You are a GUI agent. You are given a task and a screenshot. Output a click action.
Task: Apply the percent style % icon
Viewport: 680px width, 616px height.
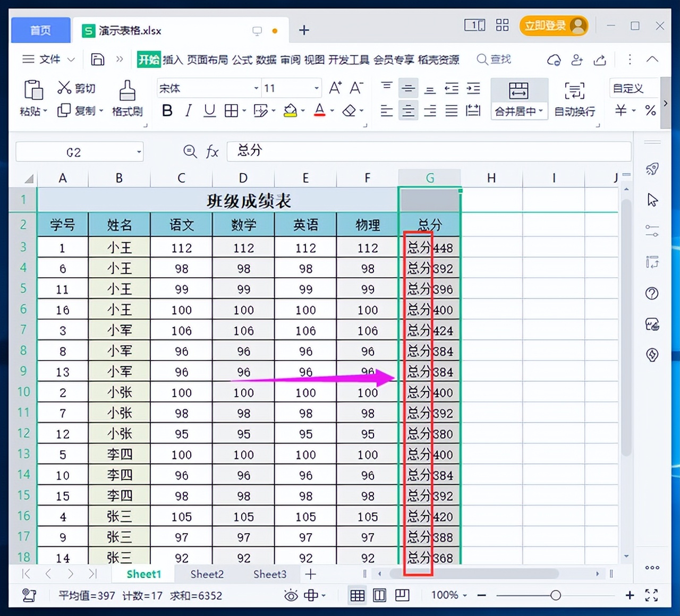tap(650, 110)
